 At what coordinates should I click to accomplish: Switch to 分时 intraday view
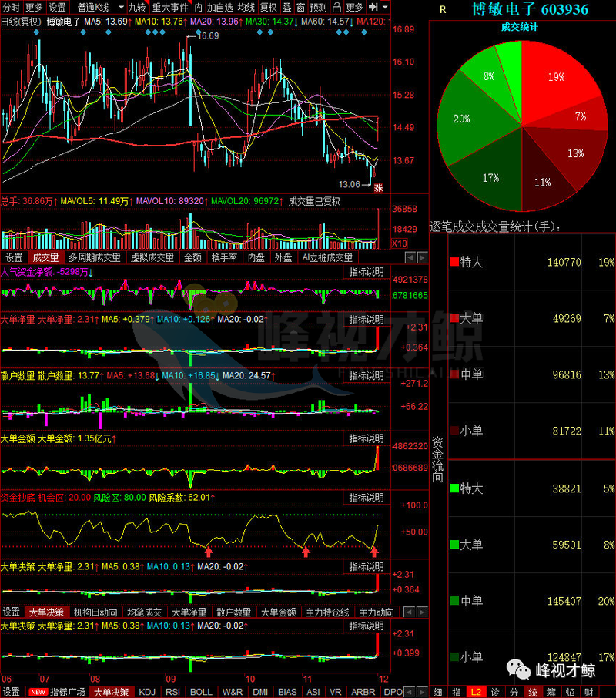pos(11,7)
